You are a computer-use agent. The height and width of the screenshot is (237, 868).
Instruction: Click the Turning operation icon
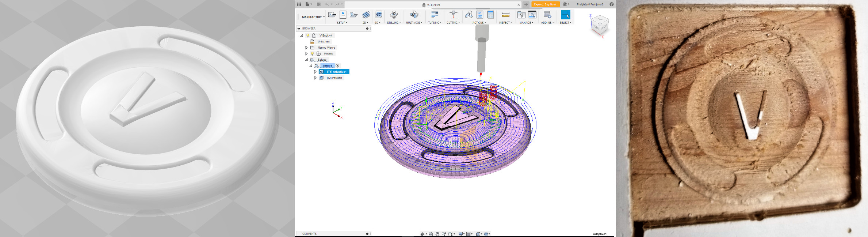coord(435,15)
